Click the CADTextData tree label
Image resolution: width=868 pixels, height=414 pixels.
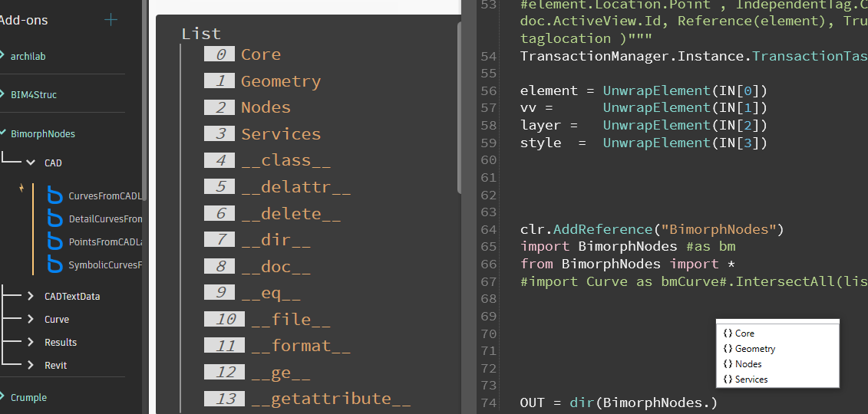click(x=72, y=296)
